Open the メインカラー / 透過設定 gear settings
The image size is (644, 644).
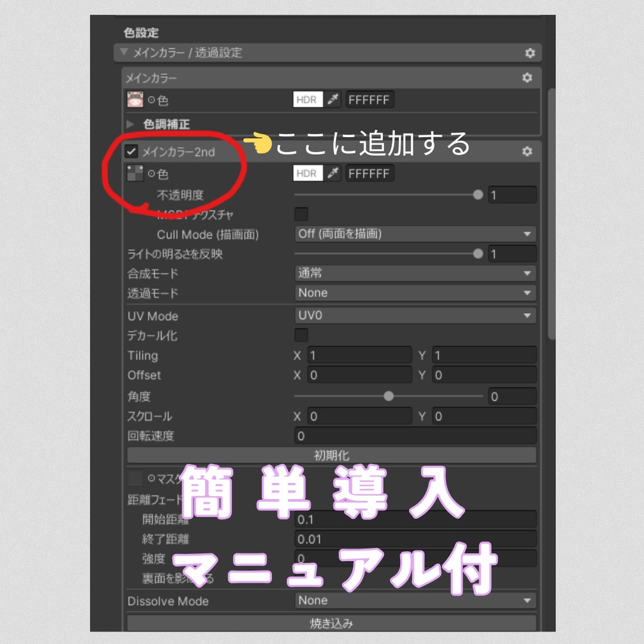(530, 53)
